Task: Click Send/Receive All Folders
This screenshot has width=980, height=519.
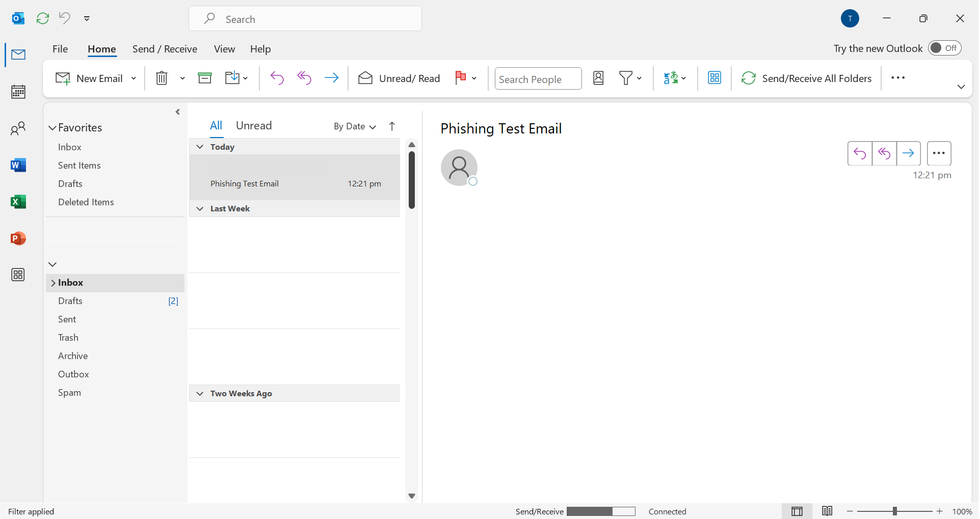Action: 807,78
